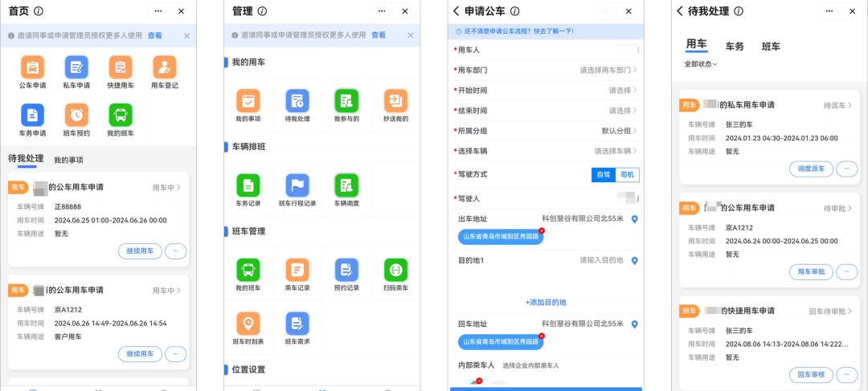The width and height of the screenshot is (868, 391).
Task: Open the 车辆调度 icon
Action: [x=346, y=185]
